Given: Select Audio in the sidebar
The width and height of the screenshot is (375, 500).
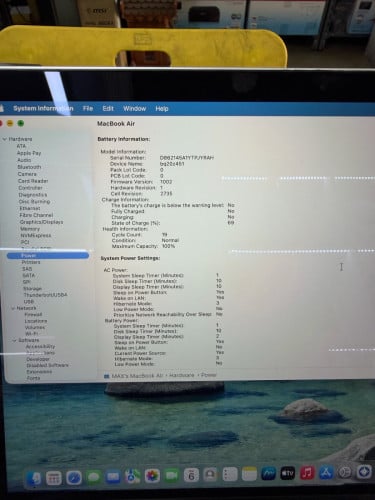Looking at the screenshot, I should point(24,160).
